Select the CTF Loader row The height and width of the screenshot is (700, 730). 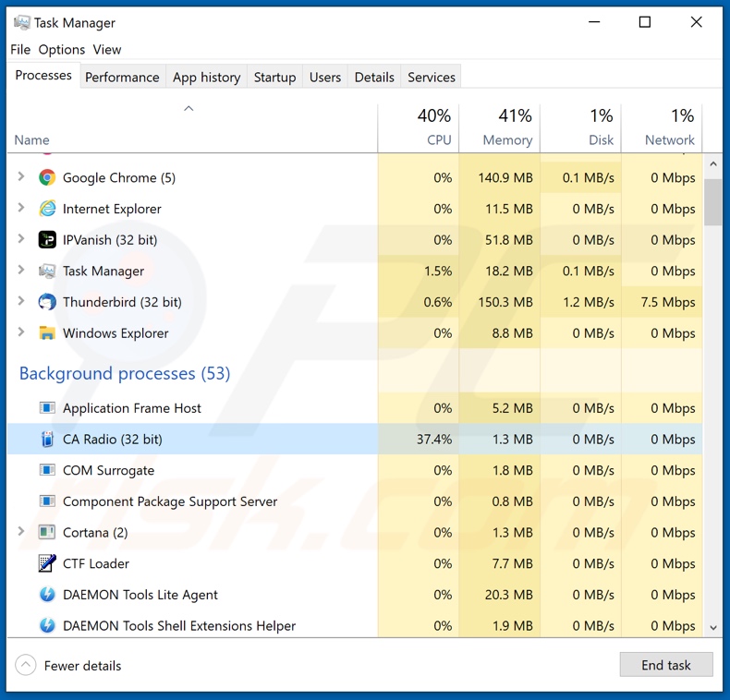pyautogui.click(x=354, y=563)
